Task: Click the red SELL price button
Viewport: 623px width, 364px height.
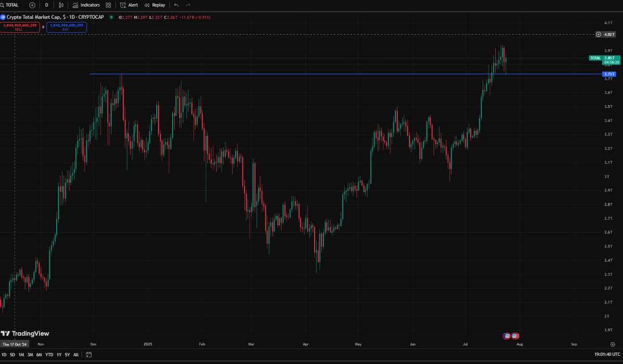Action: pyautogui.click(x=20, y=27)
